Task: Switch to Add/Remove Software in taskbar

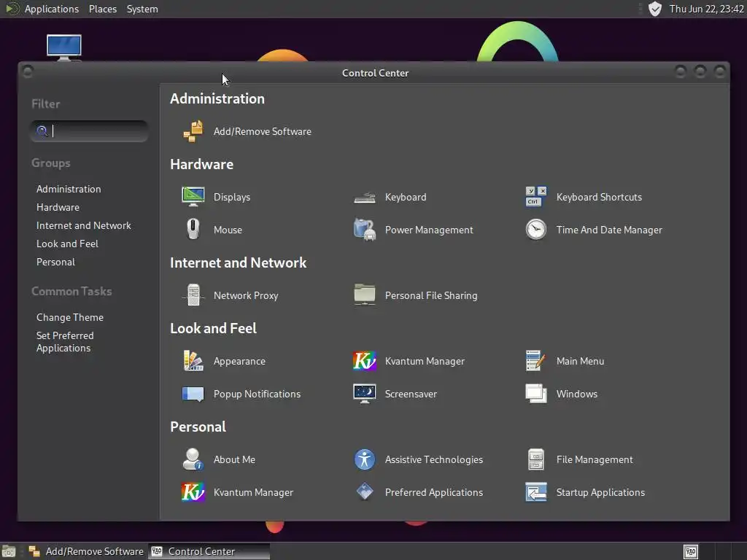Action: 86,551
